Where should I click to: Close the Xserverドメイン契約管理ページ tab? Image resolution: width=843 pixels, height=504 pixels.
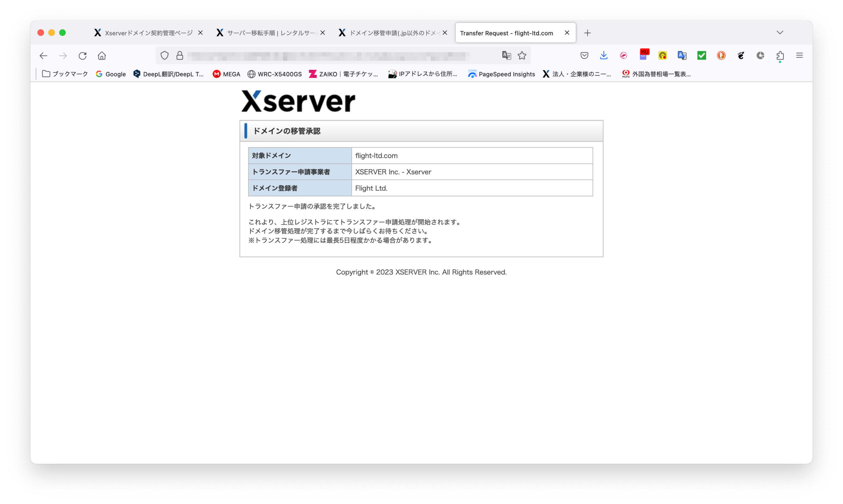click(201, 33)
